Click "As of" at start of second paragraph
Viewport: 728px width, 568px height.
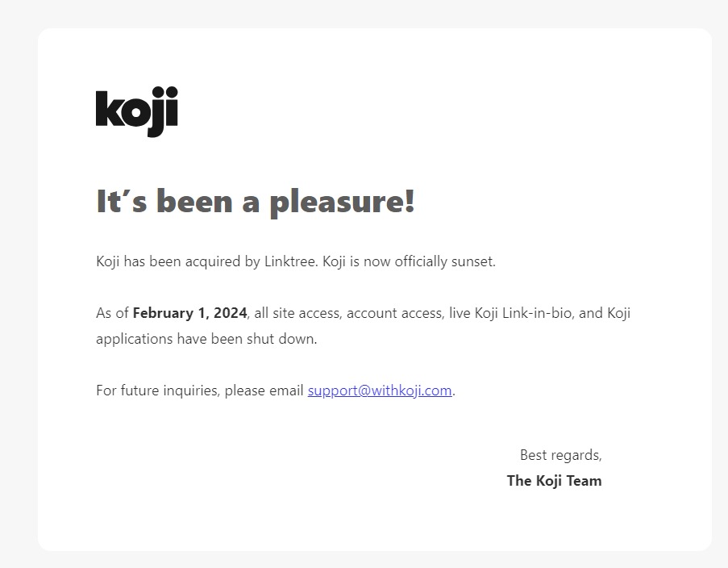coord(112,313)
